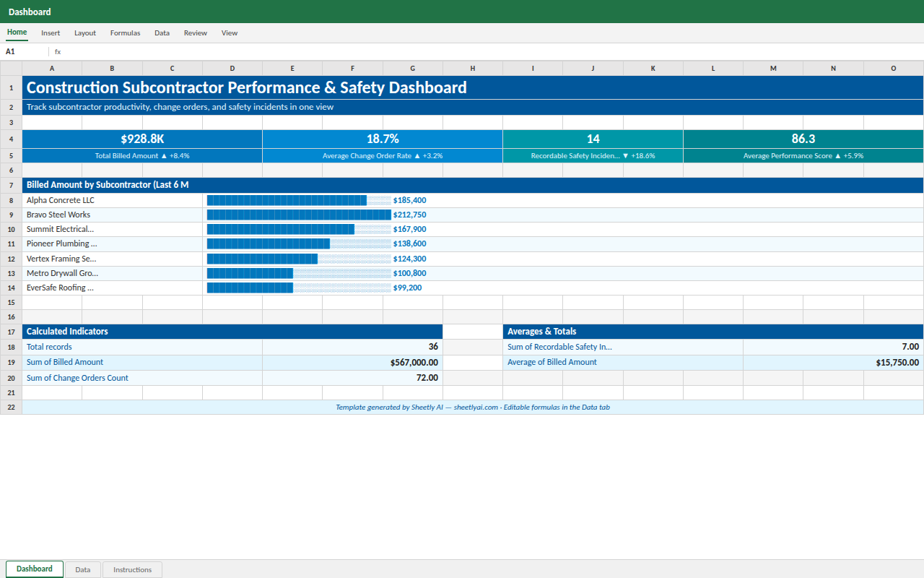The height and width of the screenshot is (578, 924).
Task: Click the select-all corner box
Action: point(11,69)
